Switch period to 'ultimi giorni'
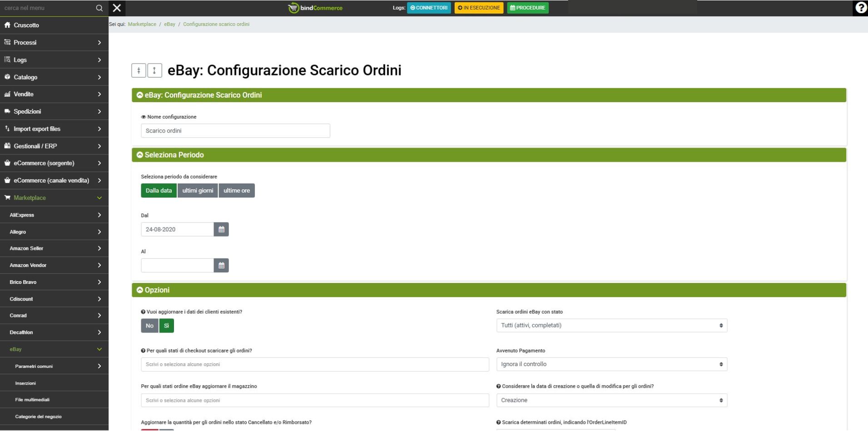This screenshot has height=431, width=868. coord(198,191)
